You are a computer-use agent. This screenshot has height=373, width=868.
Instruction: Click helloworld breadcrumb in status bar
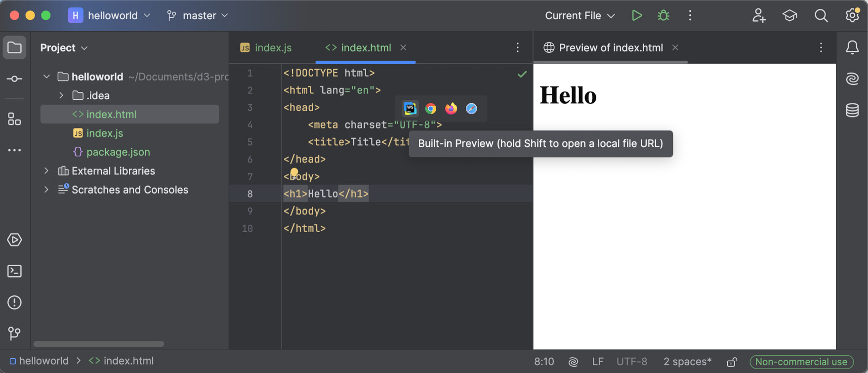tap(39, 361)
